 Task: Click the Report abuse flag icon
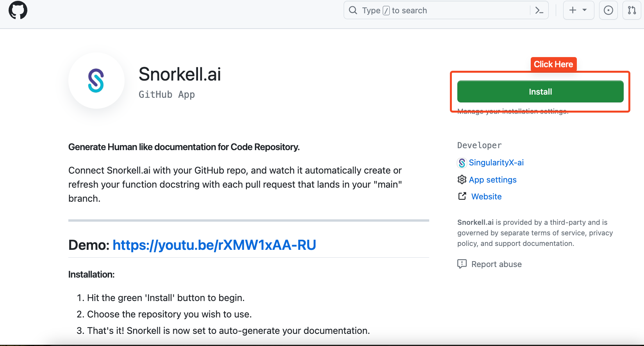[x=462, y=264]
